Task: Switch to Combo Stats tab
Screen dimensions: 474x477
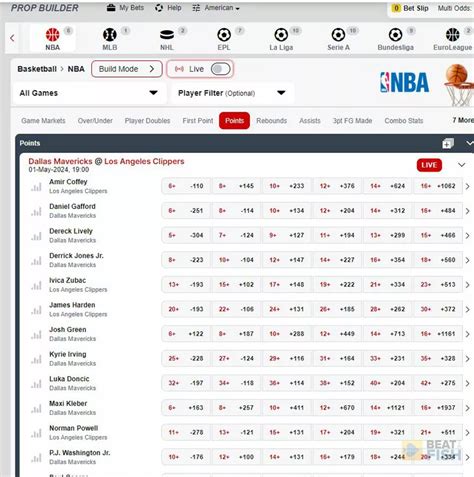Action: pyautogui.click(x=404, y=121)
